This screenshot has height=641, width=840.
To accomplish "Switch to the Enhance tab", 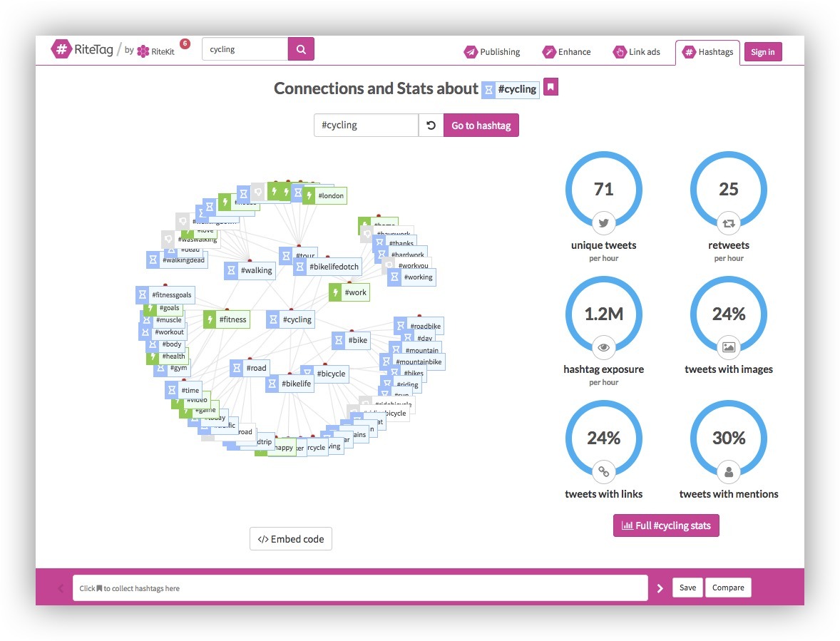I will [x=567, y=52].
